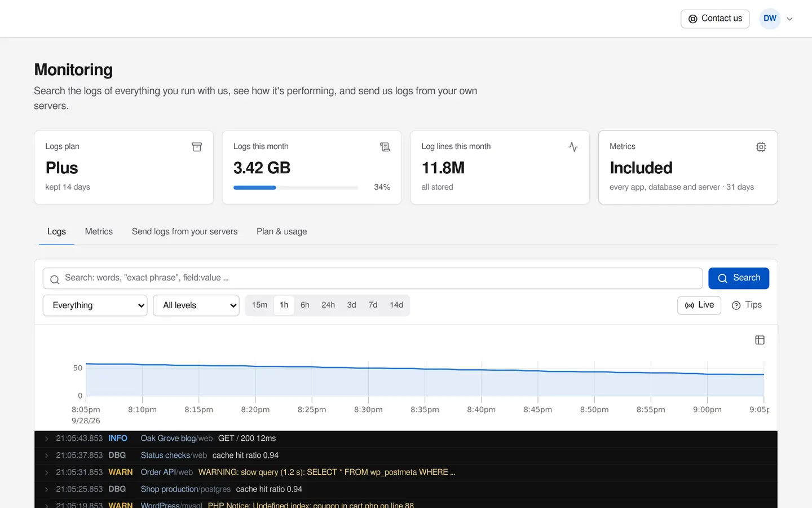Click Shop production/postgres source name
This screenshot has height=508, width=812.
(x=186, y=489)
